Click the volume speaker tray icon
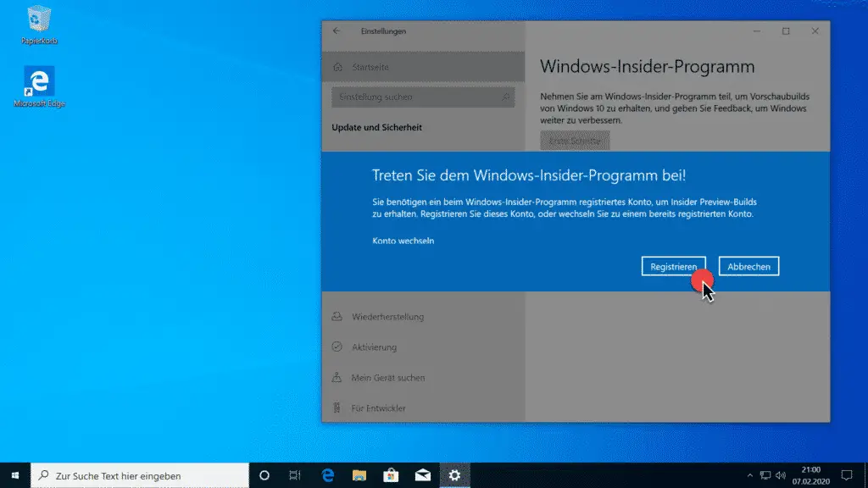The height and width of the screenshot is (488, 868). (781, 475)
